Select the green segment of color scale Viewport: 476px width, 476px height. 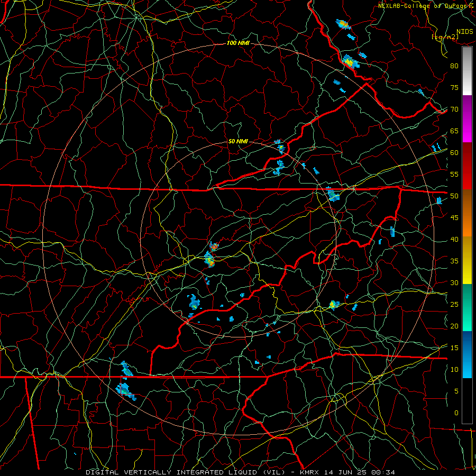(x=467, y=307)
